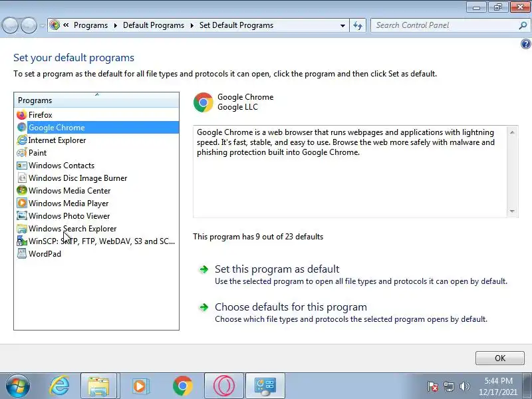Click the Windows Media Center icon
Viewport: 532px width, 399px height.
[x=22, y=191]
